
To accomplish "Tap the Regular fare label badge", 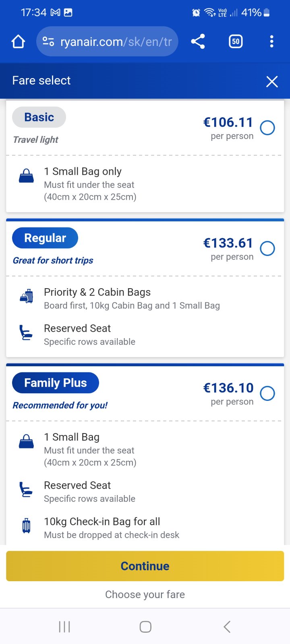I will point(45,238).
